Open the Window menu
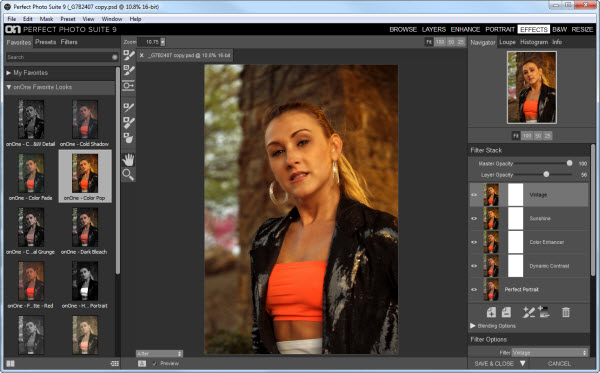Image resolution: width=600 pixels, height=373 pixels. [112, 19]
